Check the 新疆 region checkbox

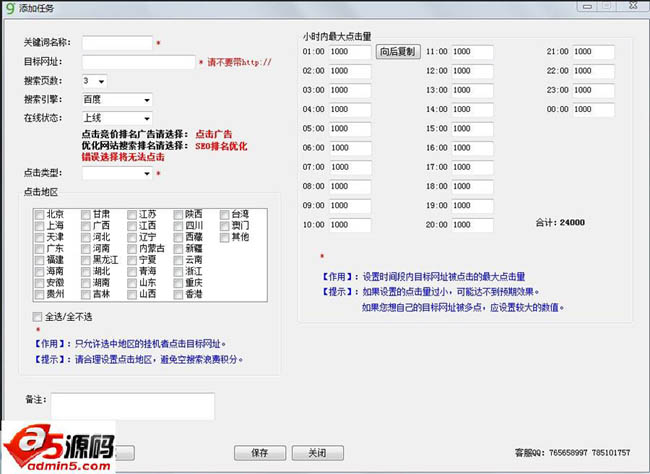(178, 249)
